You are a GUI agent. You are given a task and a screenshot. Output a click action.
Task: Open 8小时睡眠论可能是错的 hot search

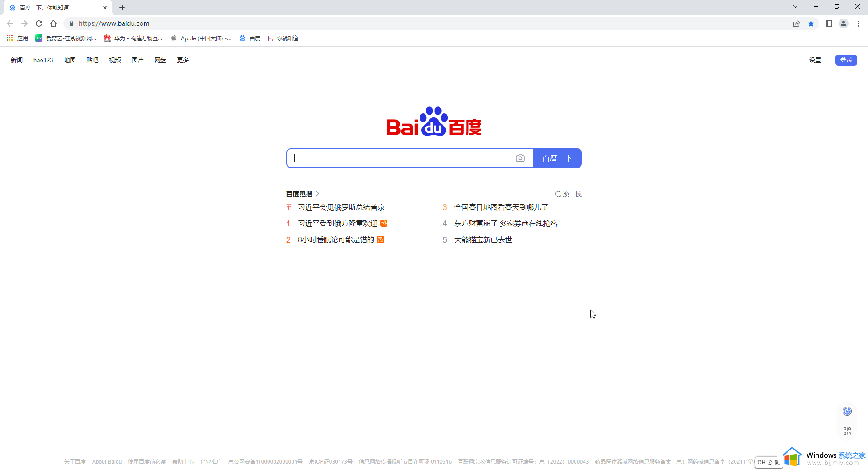click(336, 239)
